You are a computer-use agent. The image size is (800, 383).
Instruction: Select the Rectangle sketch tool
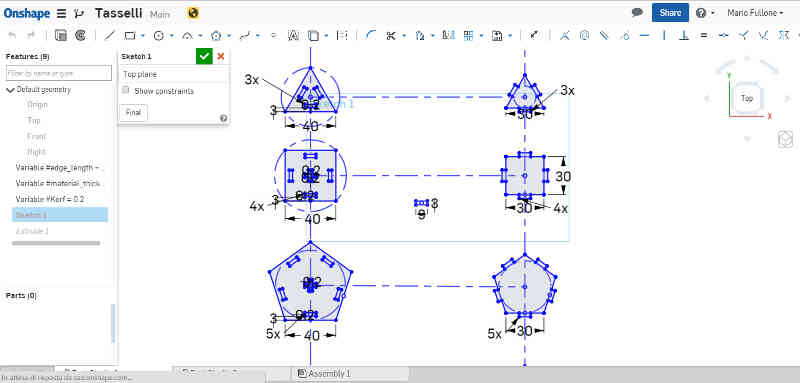[130, 35]
